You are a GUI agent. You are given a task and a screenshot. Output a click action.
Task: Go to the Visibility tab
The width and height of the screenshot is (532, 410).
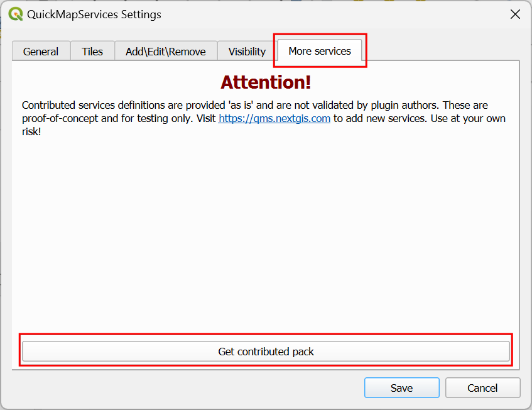pos(247,52)
